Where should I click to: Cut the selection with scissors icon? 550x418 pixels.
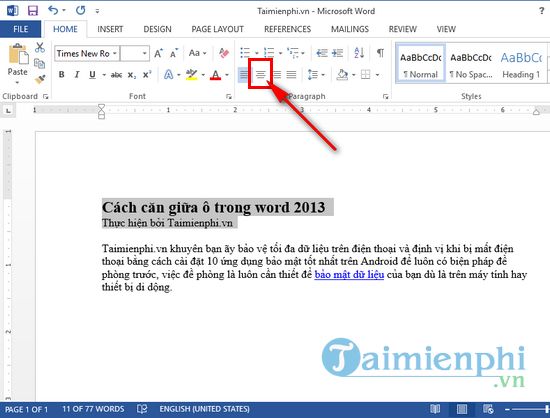pyautogui.click(x=40, y=48)
